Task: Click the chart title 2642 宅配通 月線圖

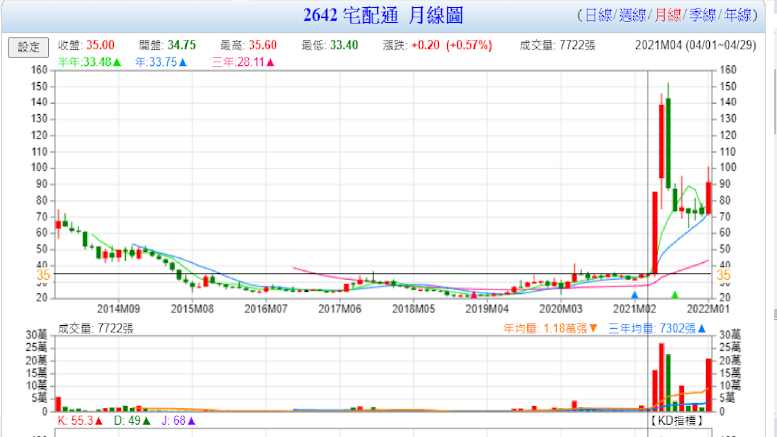Action: pos(383,15)
